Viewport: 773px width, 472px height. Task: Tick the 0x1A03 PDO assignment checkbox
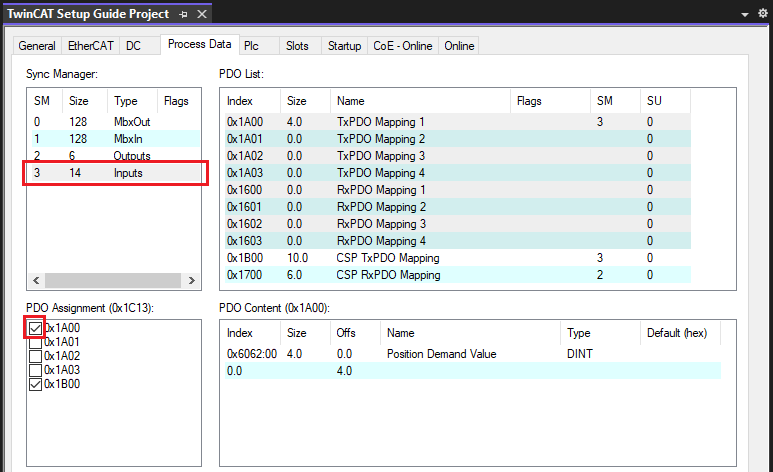(36, 370)
